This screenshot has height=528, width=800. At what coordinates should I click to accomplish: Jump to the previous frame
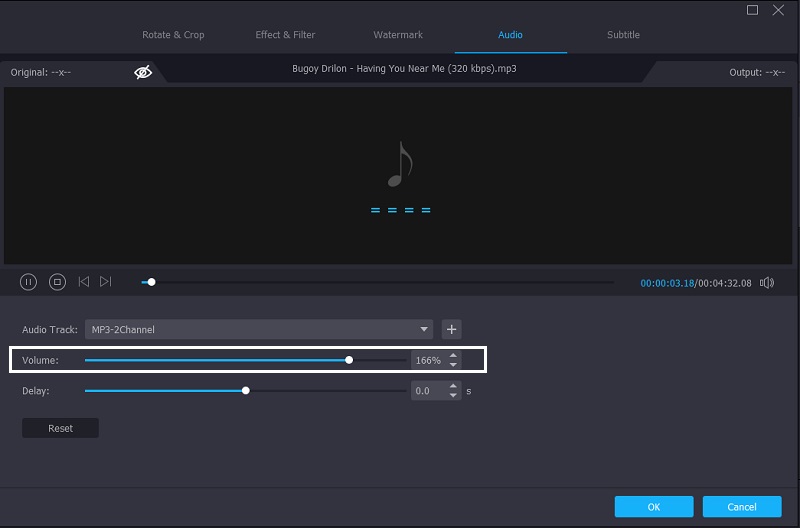point(84,283)
